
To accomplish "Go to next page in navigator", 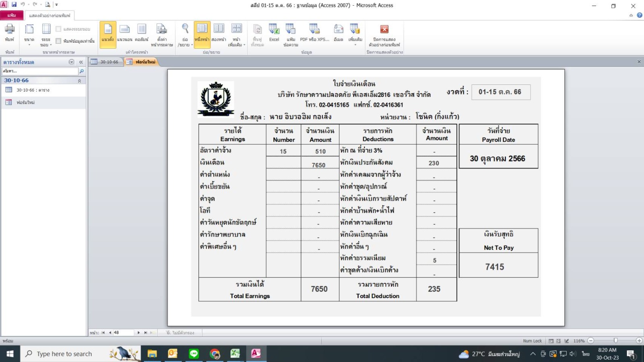I will [x=138, y=333].
